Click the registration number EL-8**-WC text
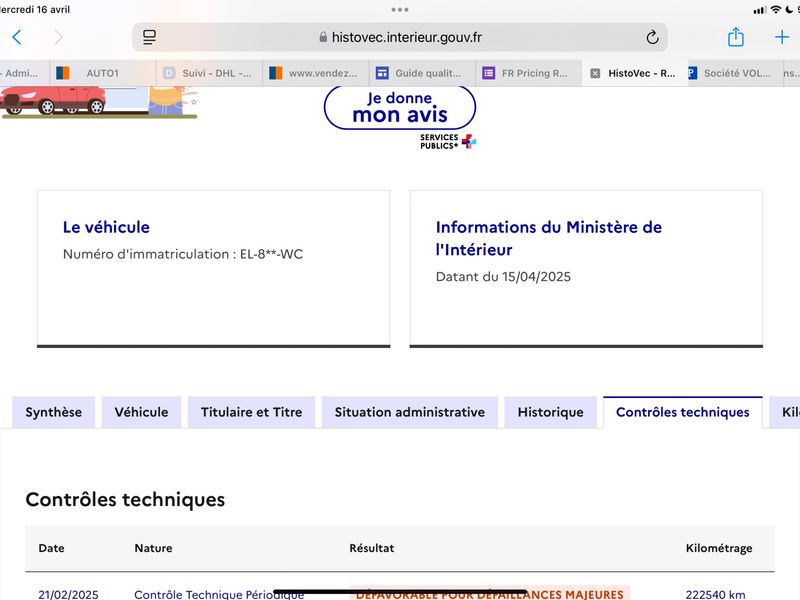800x600 pixels. (x=271, y=254)
